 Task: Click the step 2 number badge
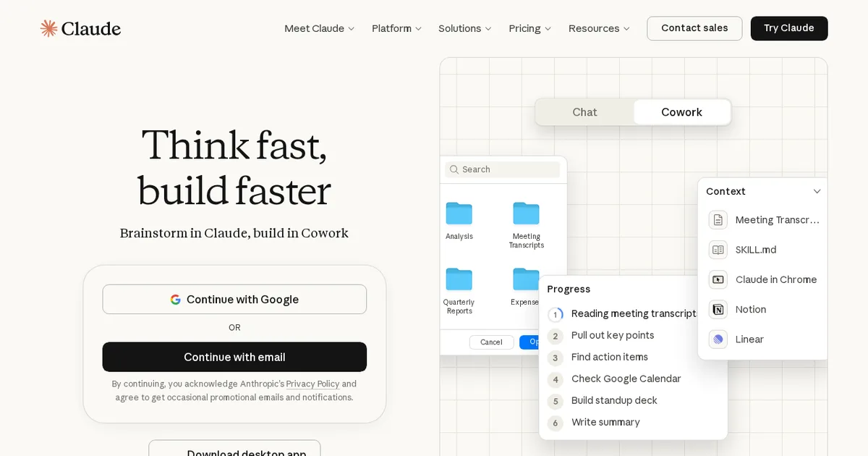pyautogui.click(x=556, y=336)
